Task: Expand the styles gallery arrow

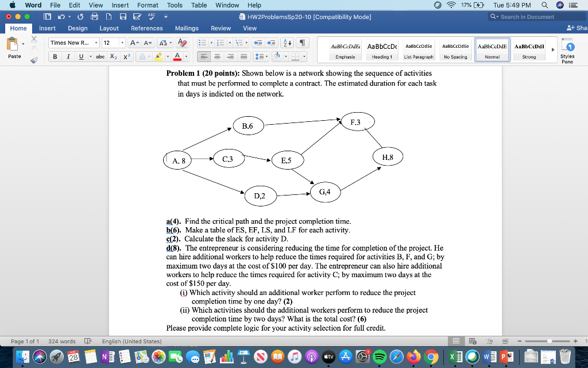Action: (553, 49)
